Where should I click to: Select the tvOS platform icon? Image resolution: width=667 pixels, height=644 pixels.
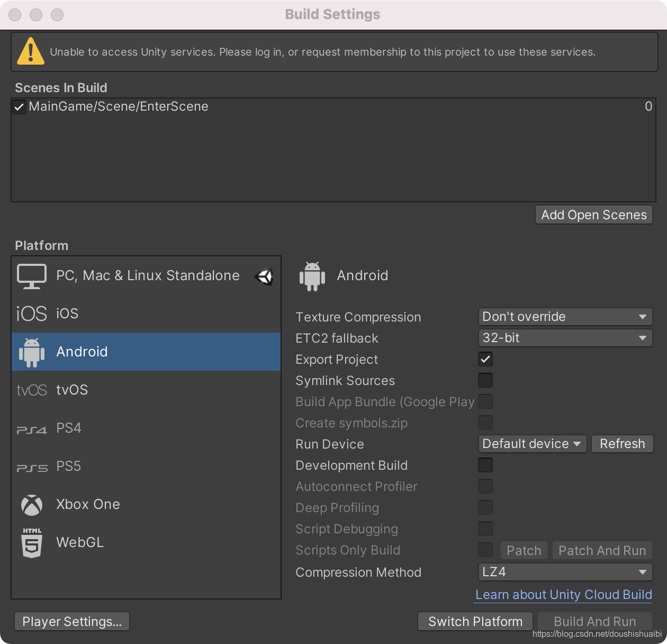coord(32,390)
